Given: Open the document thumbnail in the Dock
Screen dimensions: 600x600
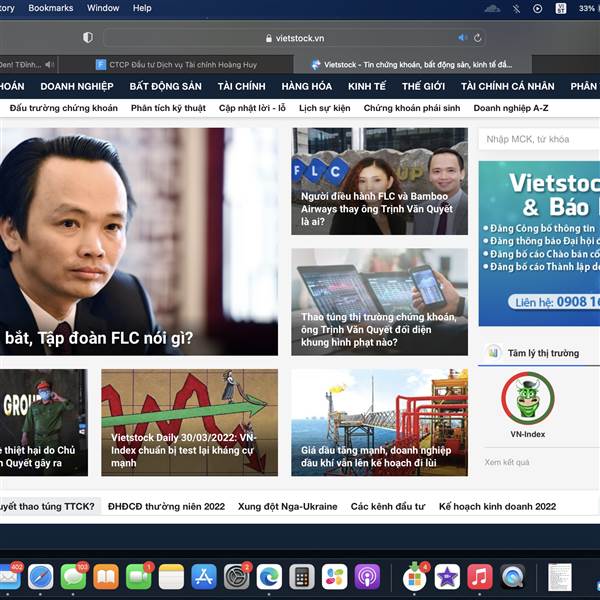Looking at the screenshot, I should 560,577.
